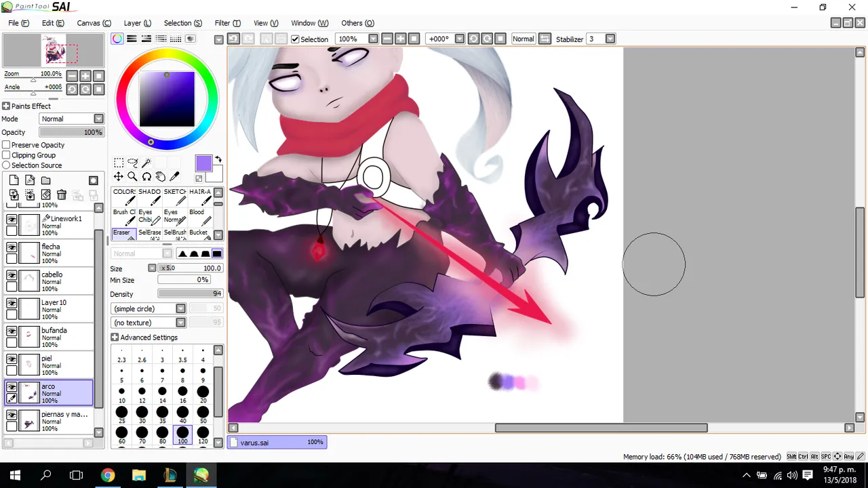Open the size multiplier dropdown arrow
Viewport: 868px width, 488px height.
(x=152, y=268)
